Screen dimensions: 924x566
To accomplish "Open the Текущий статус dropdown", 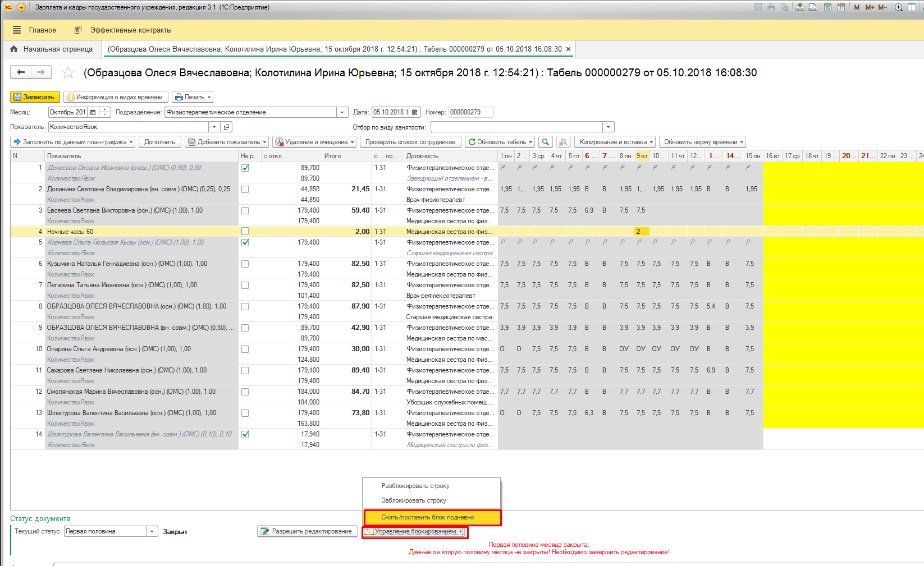I will click(152, 531).
